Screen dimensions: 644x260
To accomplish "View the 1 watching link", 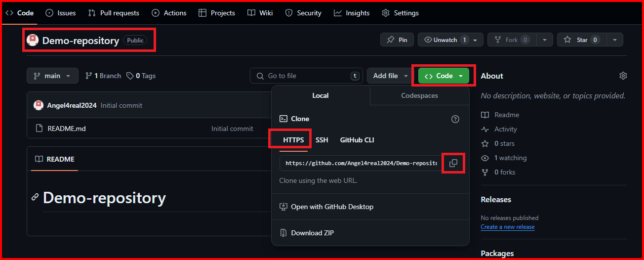I will click(x=504, y=158).
